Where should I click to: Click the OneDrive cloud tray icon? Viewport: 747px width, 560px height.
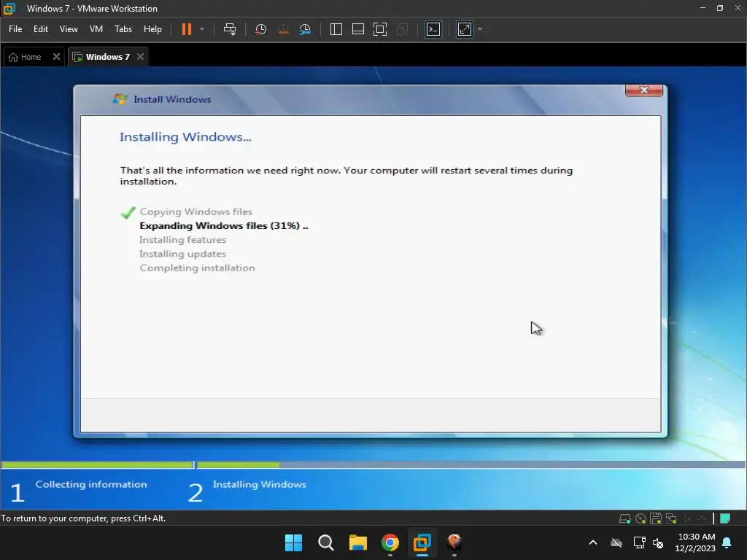click(x=616, y=542)
